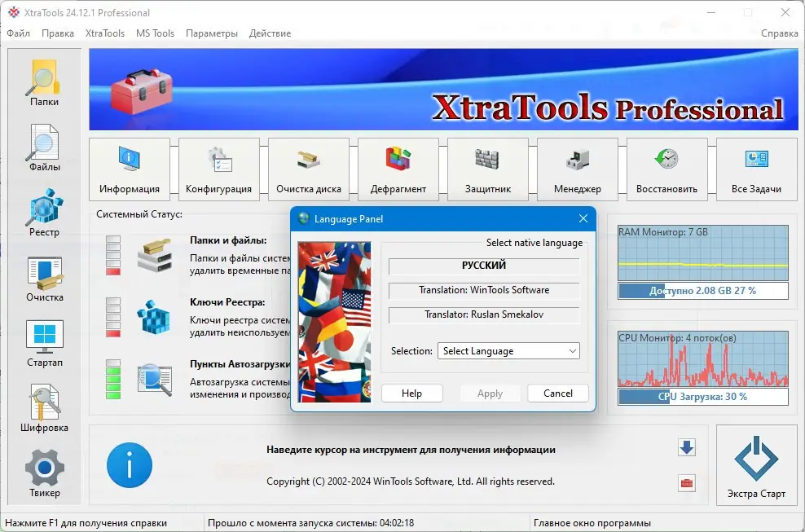This screenshot has height=532, width=805.
Task: Click the RAM Монитор graph
Action: coord(703,253)
